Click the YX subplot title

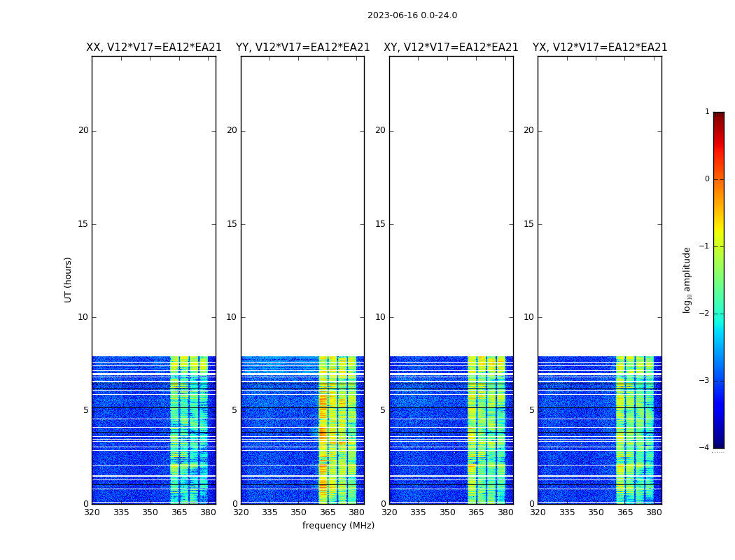pos(599,48)
